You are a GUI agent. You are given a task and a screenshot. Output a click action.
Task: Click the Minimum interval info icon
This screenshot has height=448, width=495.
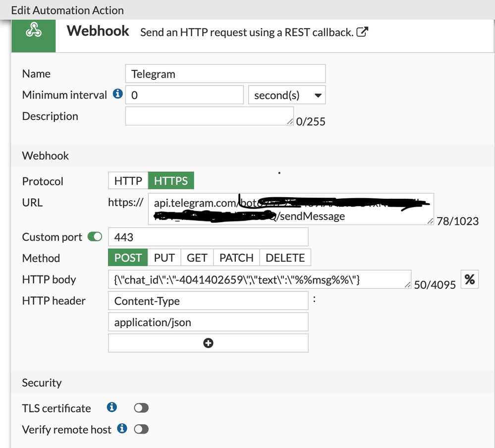(x=117, y=94)
